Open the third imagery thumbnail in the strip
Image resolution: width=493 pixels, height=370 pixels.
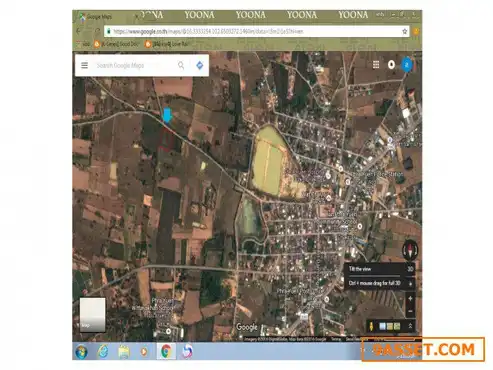click(x=397, y=326)
